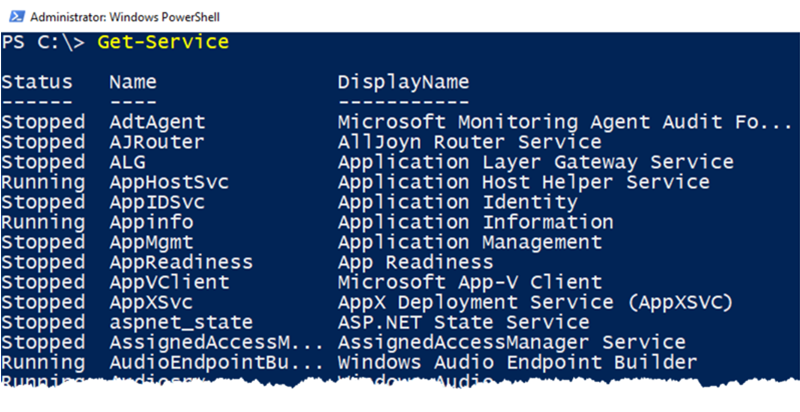The height and width of the screenshot is (412, 800).
Task: Click the Status column header
Action: [37, 82]
